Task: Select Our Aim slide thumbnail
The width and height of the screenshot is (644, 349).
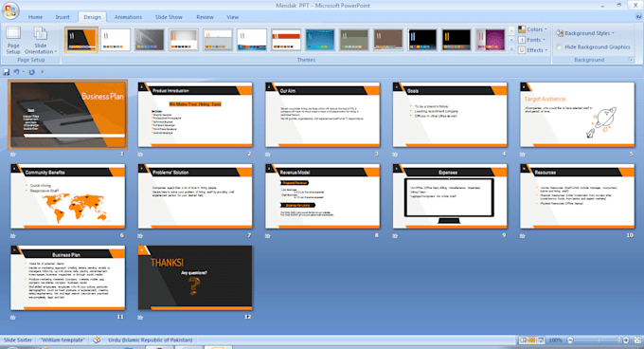Action: (322, 115)
